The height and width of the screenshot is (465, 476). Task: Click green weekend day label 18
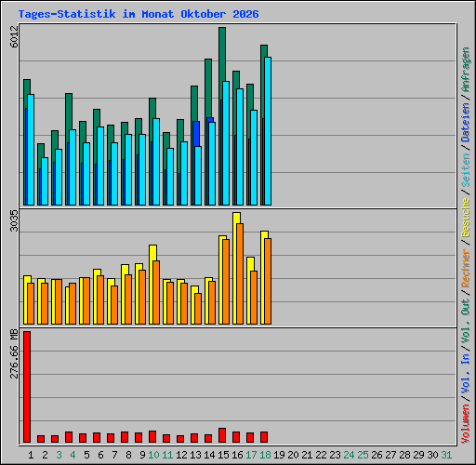point(265,455)
